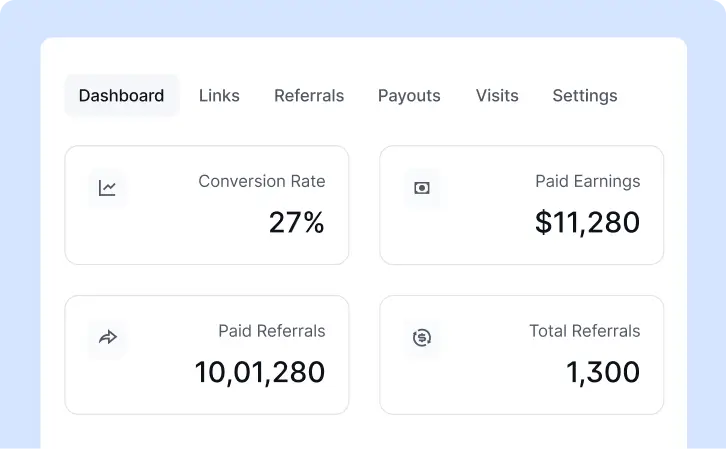Click the Paid Earnings banknote icon

click(x=422, y=188)
